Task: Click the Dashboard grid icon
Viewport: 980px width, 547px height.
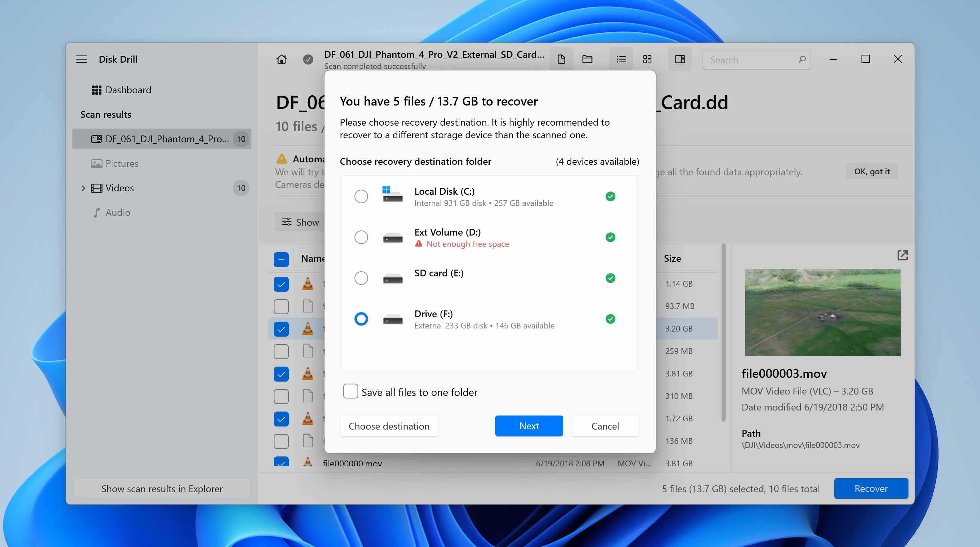Action: coord(96,90)
